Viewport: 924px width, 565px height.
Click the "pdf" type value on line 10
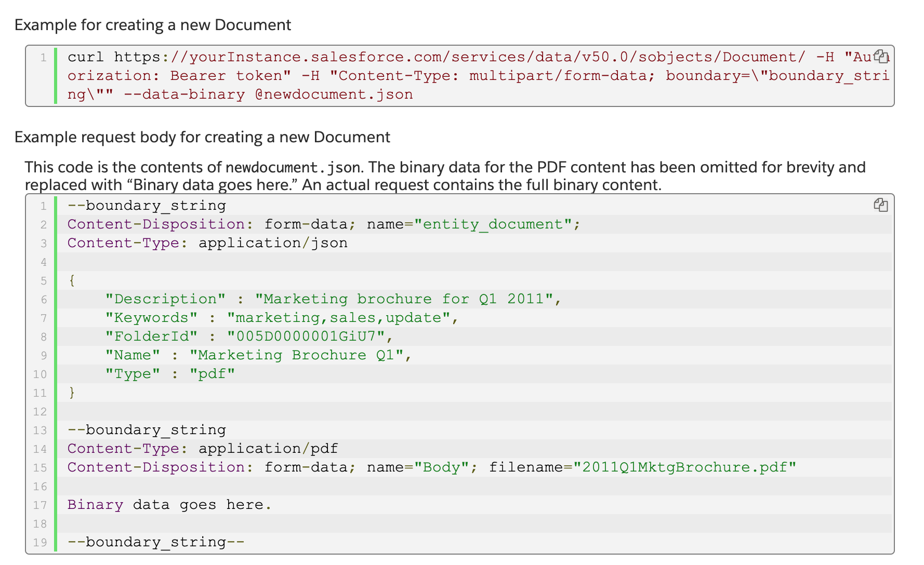pos(212,374)
